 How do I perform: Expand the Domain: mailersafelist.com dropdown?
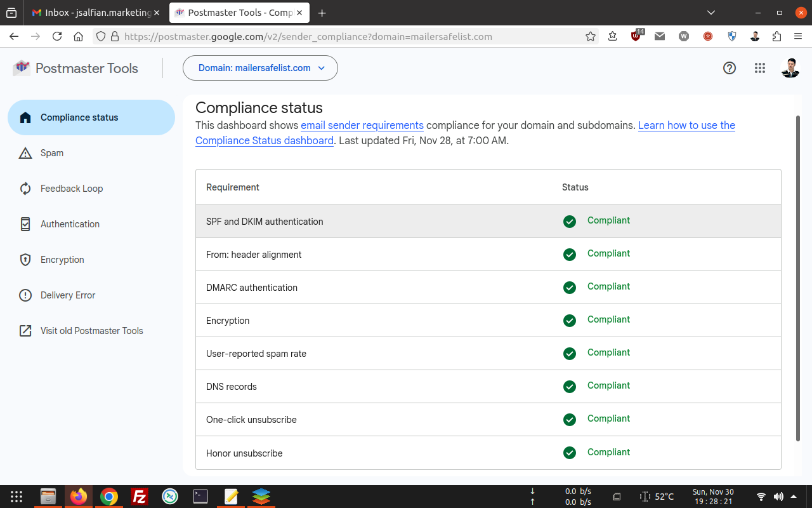pos(260,68)
